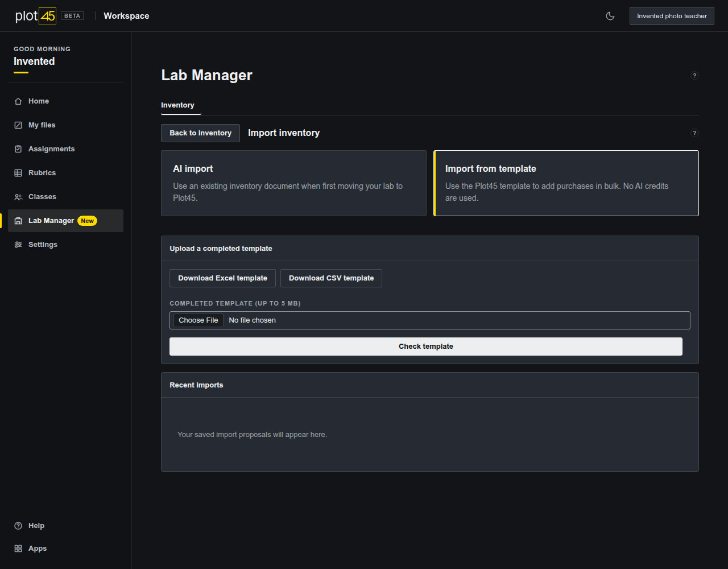
Task: Click the Check template button
Action: (426, 347)
